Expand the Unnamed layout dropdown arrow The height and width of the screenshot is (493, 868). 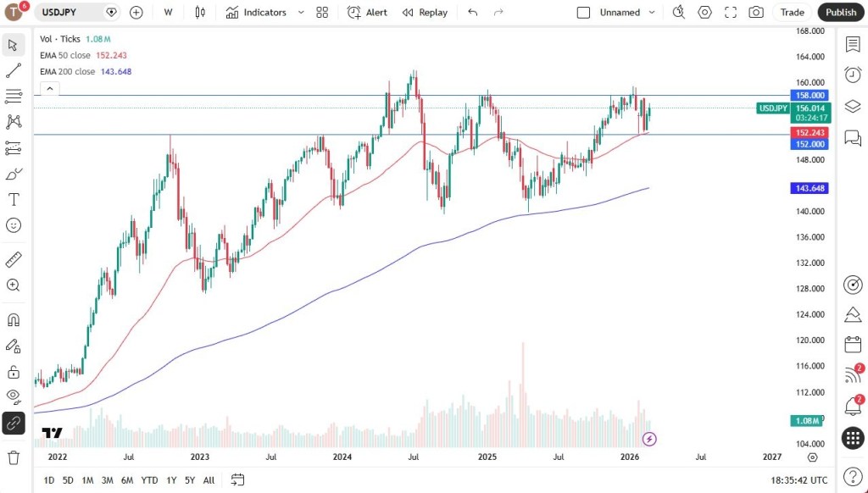[x=652, y=13]
